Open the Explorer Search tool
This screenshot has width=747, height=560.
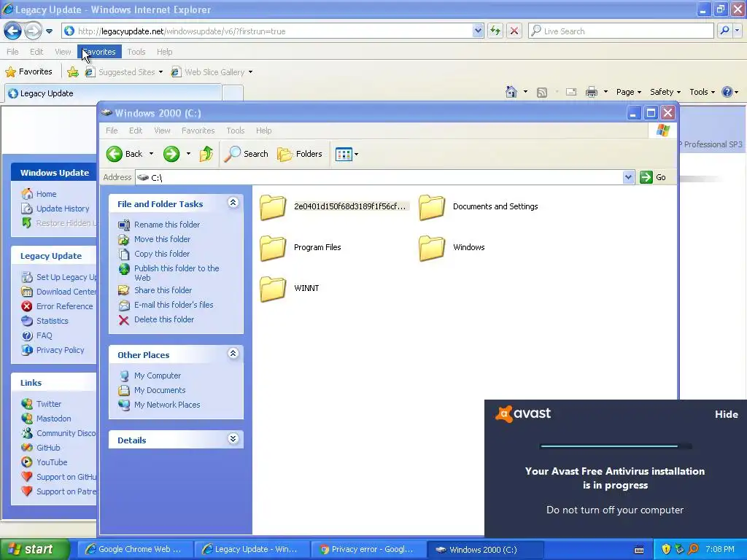(246, 154)
